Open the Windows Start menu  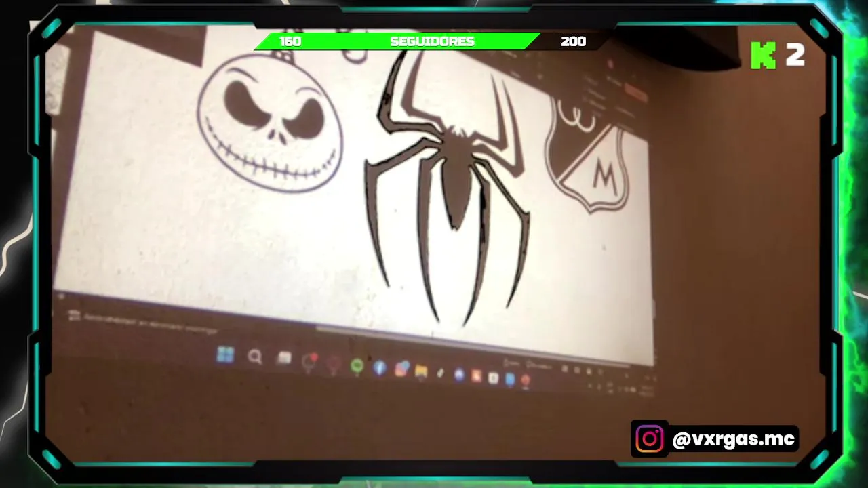(225, 354)
